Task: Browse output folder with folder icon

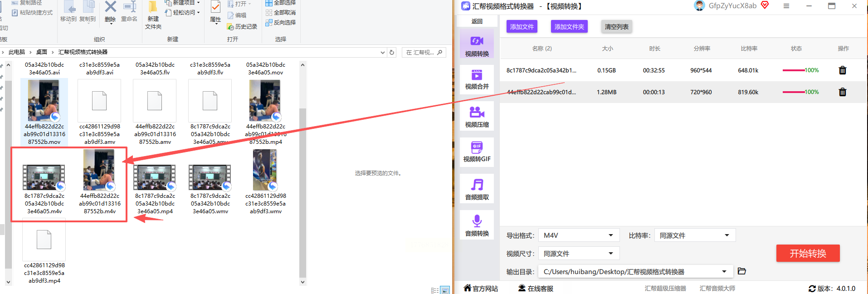Action: pyautogui.click(x=742, y=271)
